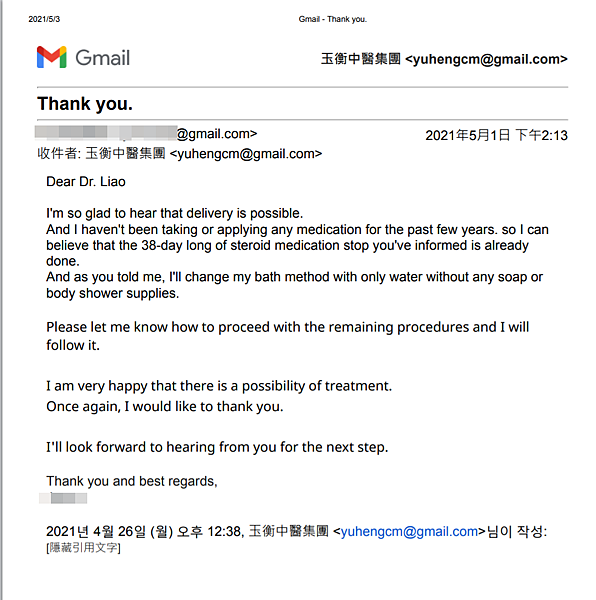Click the print date 2021/5/3

point(44,19)
